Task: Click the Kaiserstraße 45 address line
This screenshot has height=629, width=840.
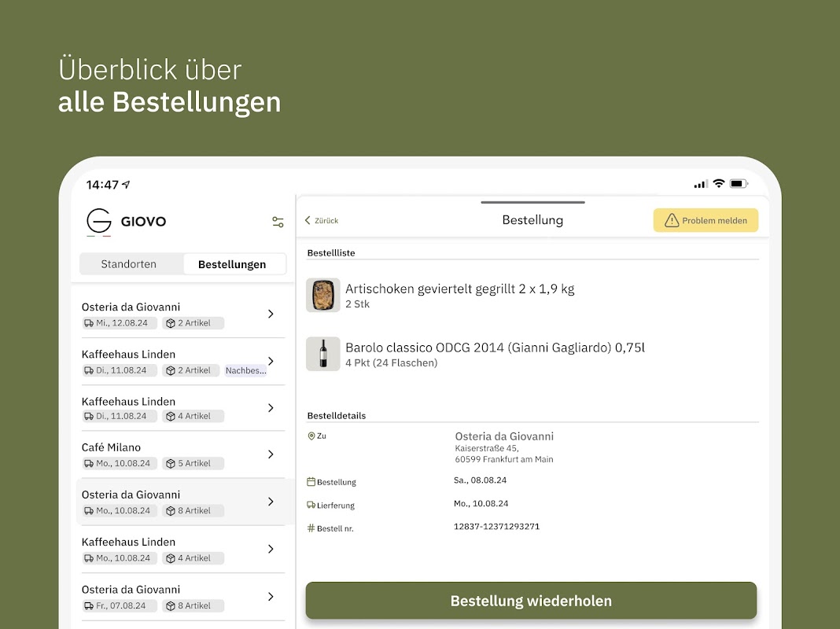Action: point(487,449)
